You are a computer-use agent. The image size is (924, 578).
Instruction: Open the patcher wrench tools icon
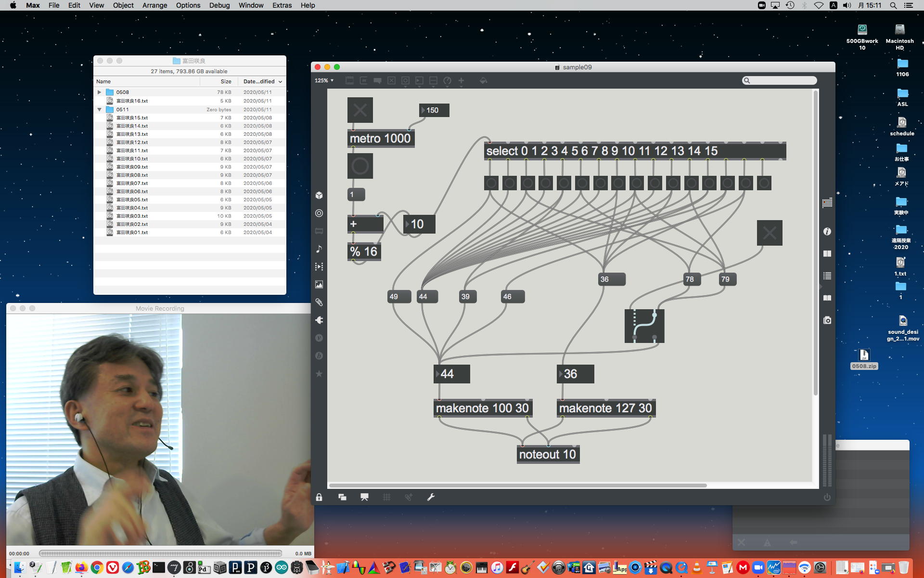431,497
